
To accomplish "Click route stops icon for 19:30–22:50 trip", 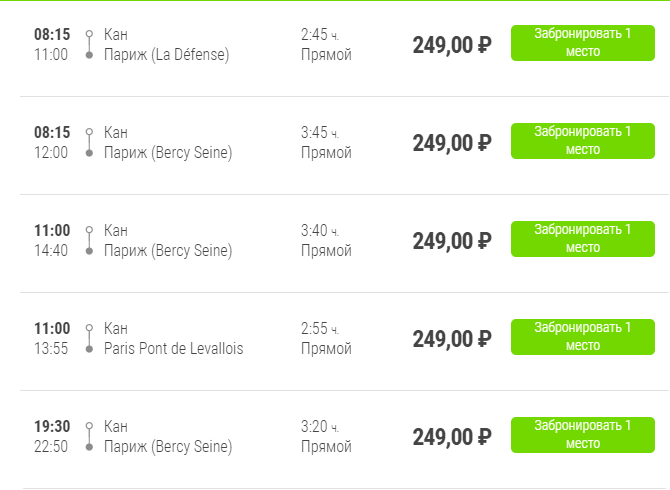I will (88, 437).
